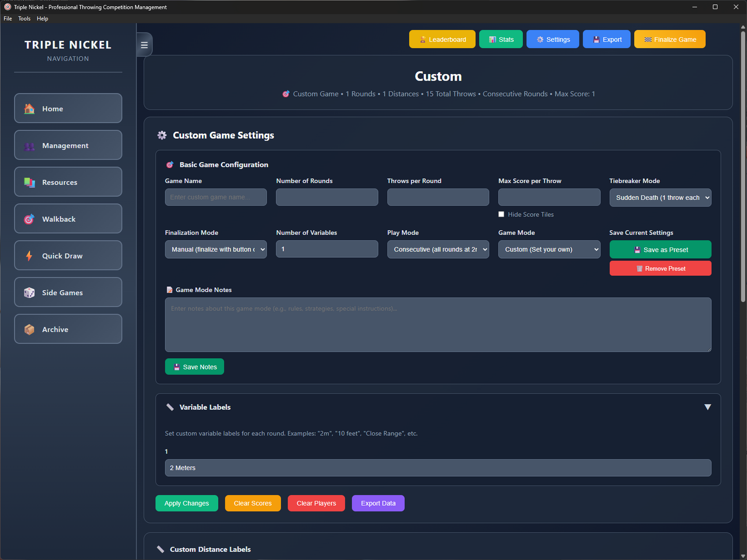This screenshot has height=560, width=747.
Task: Click the Resources sidebar icon
Action: tap(29, 182)
